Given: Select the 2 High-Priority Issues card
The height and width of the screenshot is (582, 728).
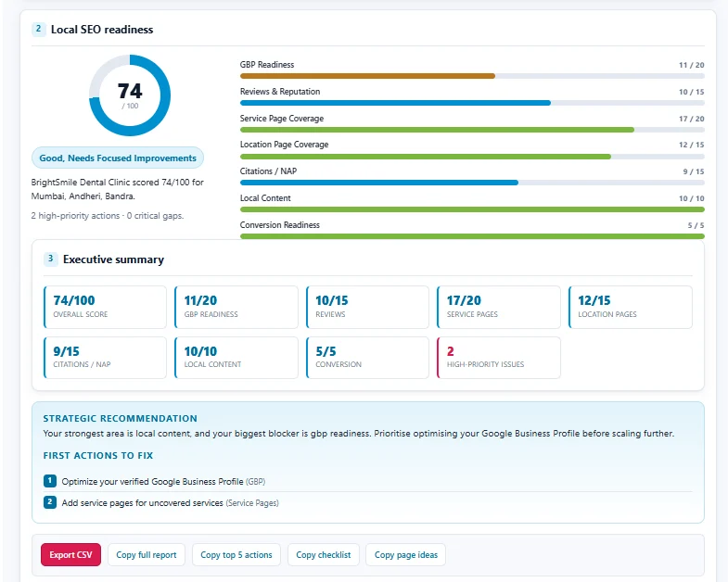Looking at the screenshot, I should [499, 358].
